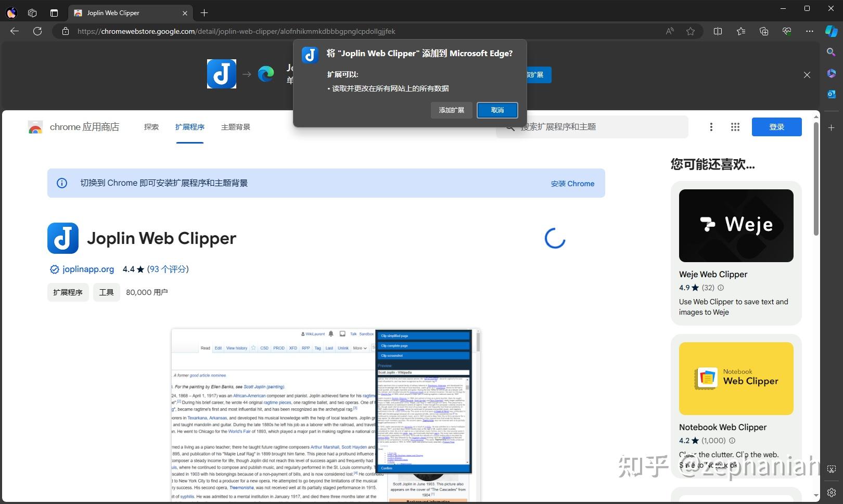Open Collections via the collections icon
This screenshot has height=504, width=843.
(763, 31)
